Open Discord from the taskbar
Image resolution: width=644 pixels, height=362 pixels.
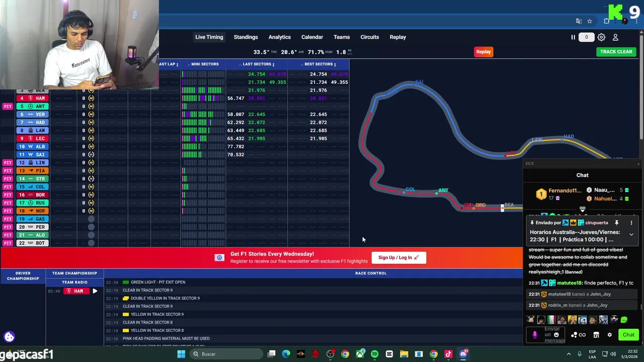point(463,354)
